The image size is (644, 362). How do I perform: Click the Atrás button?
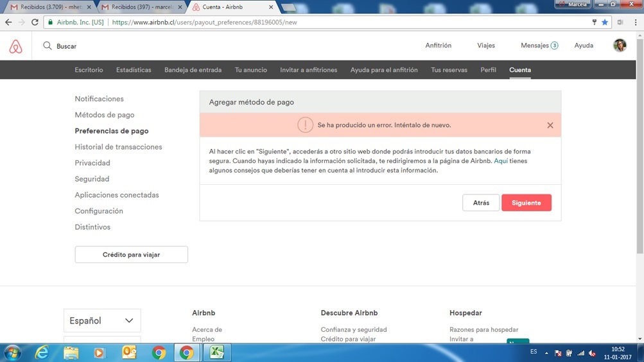click(x=481, y=203)
